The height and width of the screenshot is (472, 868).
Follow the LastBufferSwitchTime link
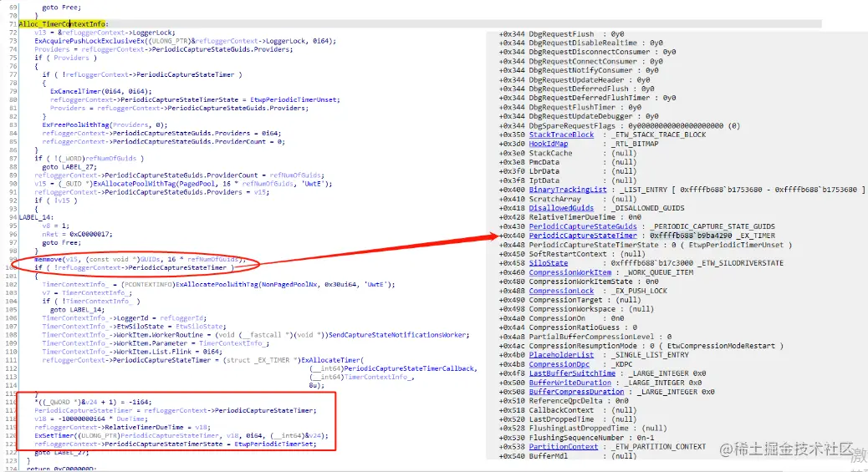coord(572,373)
